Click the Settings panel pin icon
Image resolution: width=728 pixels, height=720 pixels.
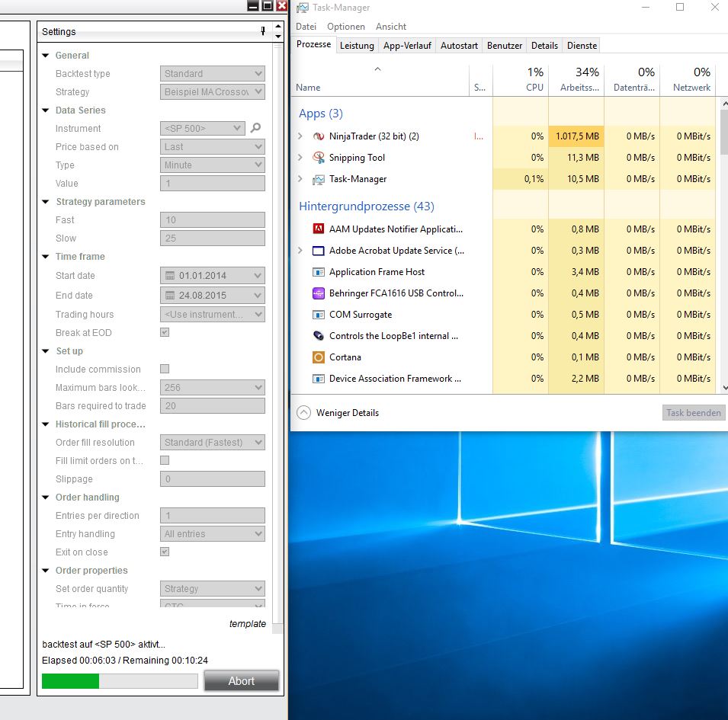tap(263, 31)
